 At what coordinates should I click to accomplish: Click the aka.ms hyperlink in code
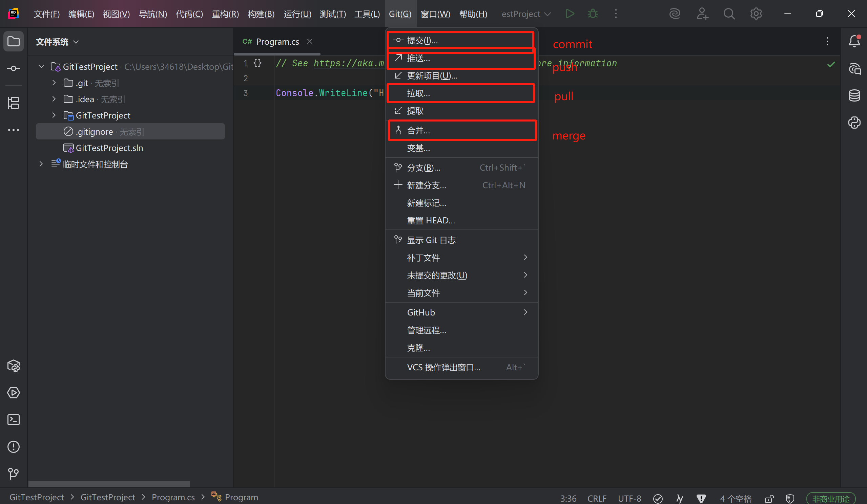[x=348, y=63]
